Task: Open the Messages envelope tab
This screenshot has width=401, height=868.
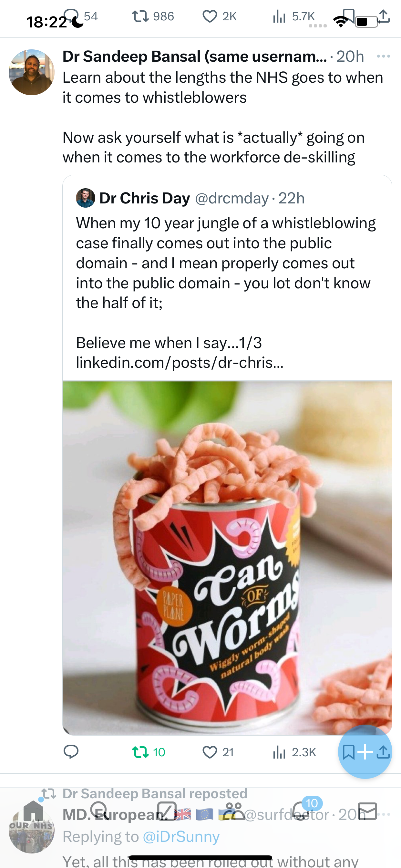Action: tap(367, 811)
